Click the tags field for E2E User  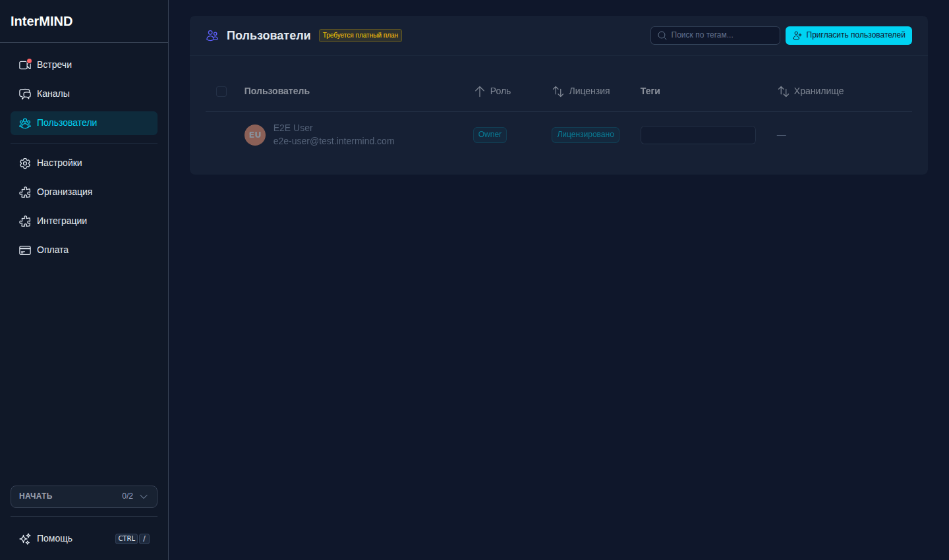(x=698, y=135)
